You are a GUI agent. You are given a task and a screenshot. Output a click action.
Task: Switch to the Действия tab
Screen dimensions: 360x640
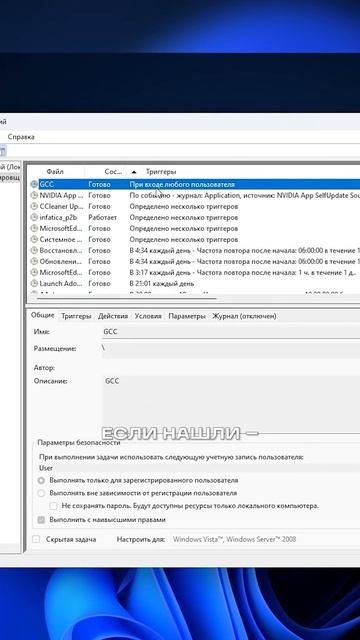pos(113,316)
